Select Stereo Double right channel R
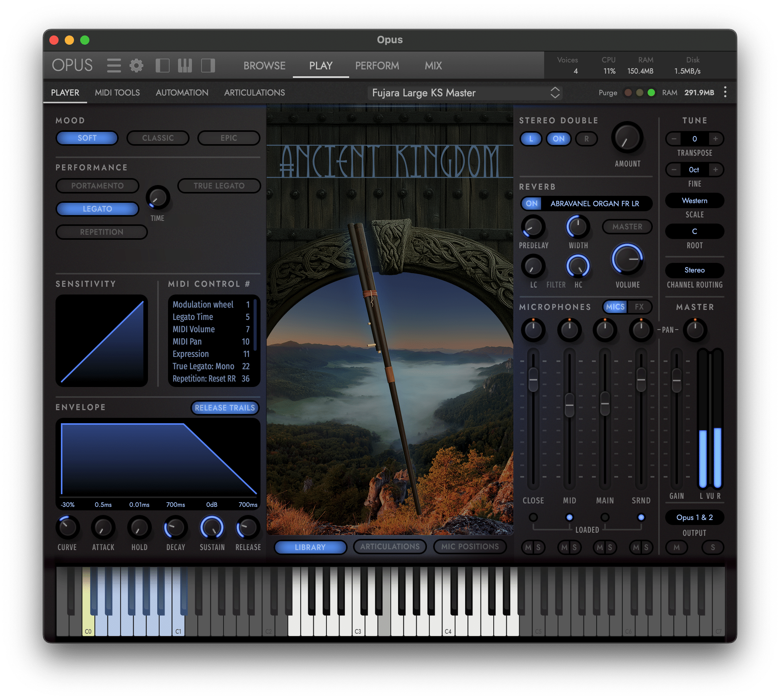This screenshot has width=780, height=700. (586, 139)
